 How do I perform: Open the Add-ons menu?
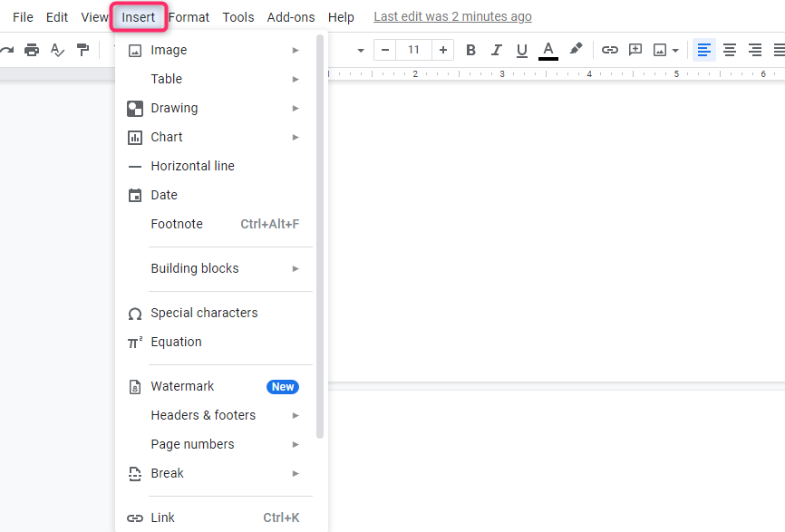click(291, 17)
